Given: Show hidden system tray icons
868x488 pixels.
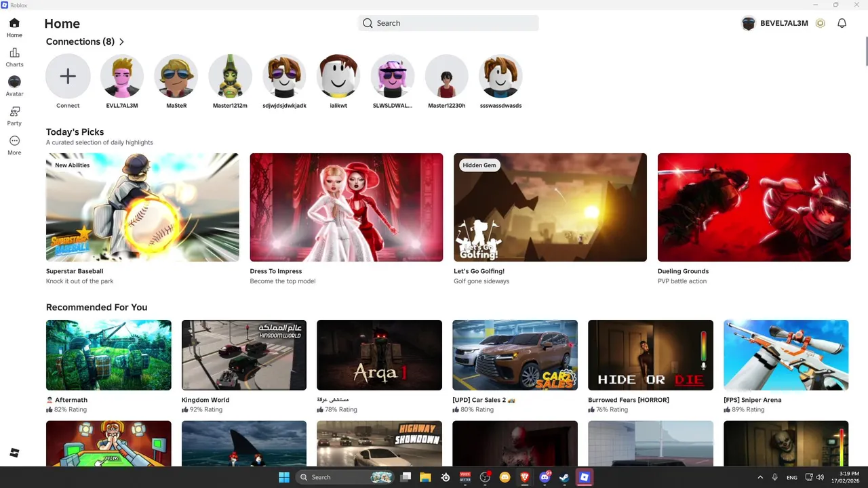Looking at the screenshot, I should coord(760,477).
